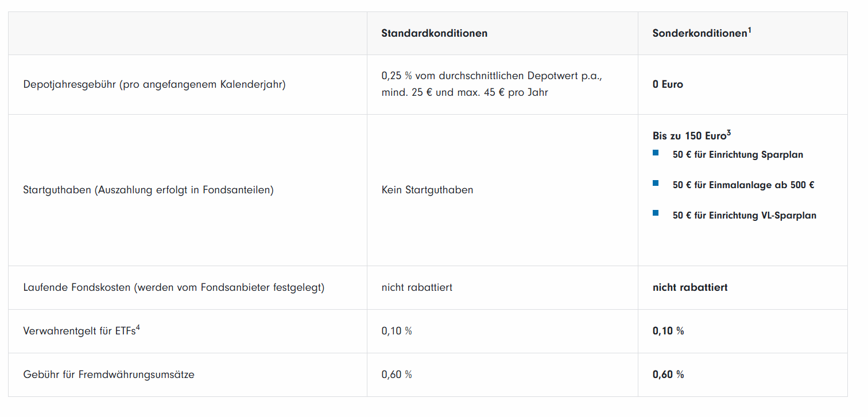Click the Laufende Fondskosten row label
The width and height of the screenshot is (868, 417).
173,287
